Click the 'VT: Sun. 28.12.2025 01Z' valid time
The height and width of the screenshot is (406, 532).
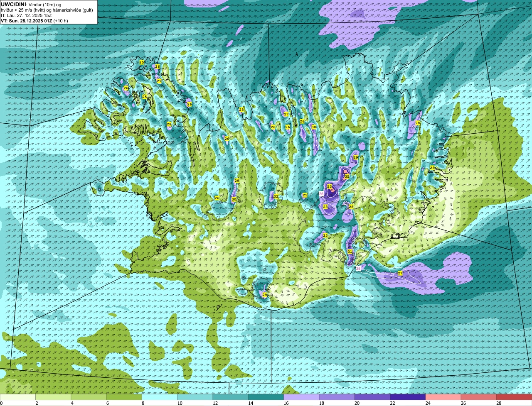point(26,21)
